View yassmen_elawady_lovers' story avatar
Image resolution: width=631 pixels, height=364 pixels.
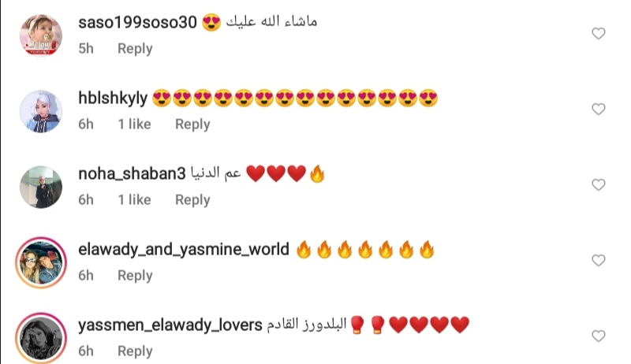[41, 338]
